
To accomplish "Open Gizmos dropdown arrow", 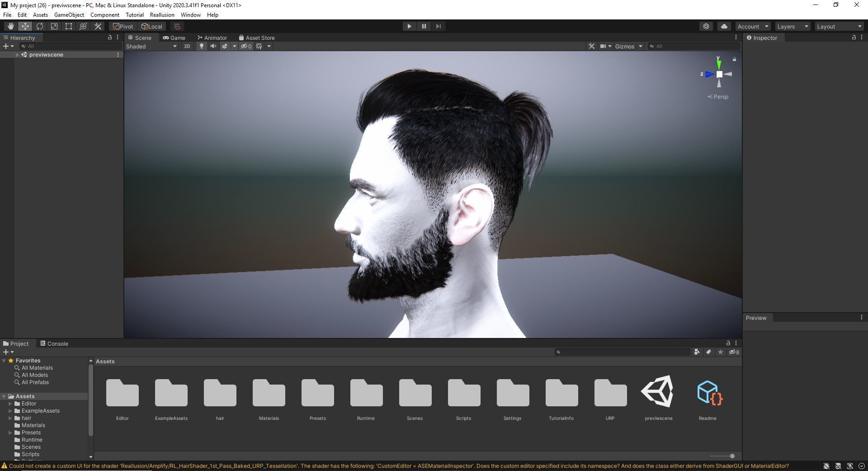I will [640, 46].
